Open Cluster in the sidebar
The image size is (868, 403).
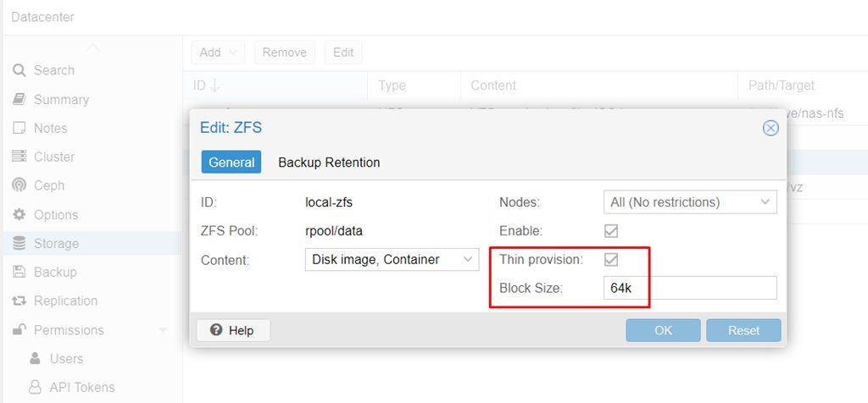tap(54, 157)
